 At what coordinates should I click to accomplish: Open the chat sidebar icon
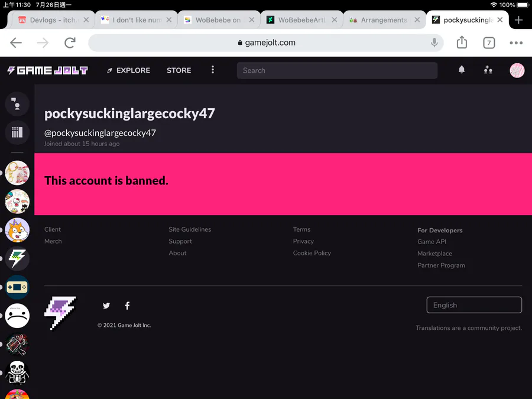(17, 104)
